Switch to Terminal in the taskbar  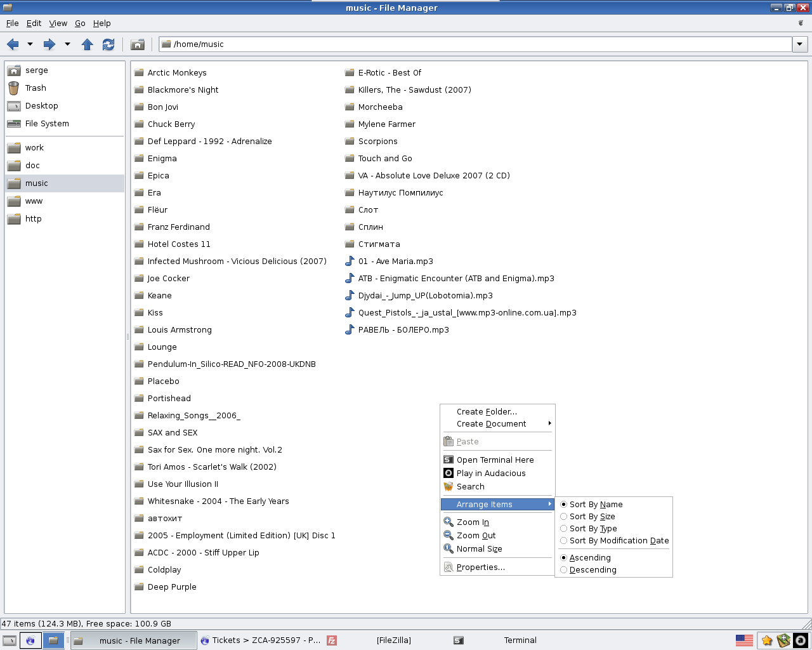[x=520, y=640]
